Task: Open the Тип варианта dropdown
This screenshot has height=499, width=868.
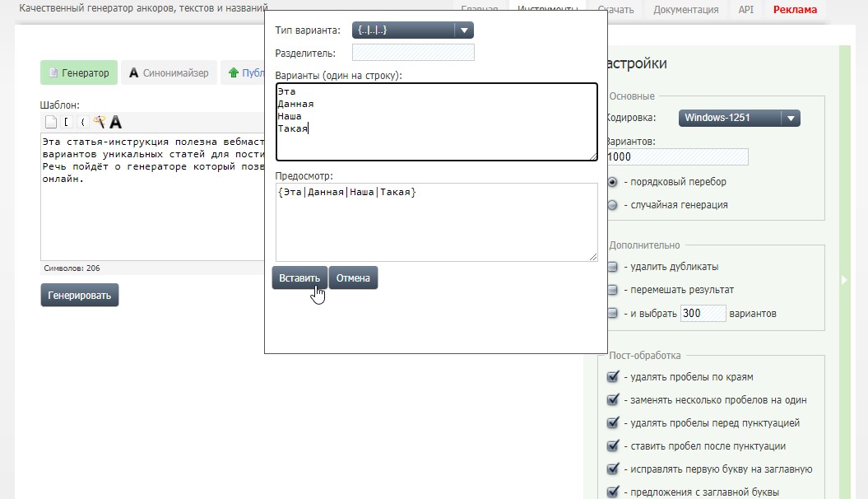Action: pos(412,30)
